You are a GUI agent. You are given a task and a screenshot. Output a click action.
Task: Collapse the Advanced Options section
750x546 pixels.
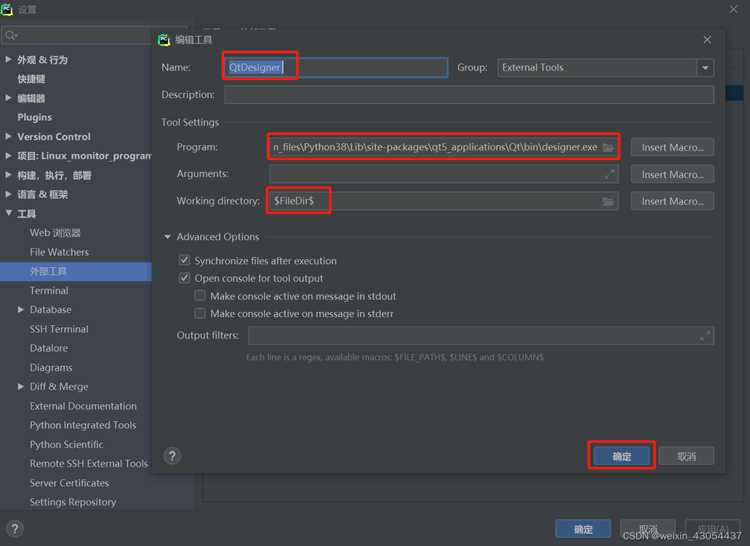(x=167, y=237)
